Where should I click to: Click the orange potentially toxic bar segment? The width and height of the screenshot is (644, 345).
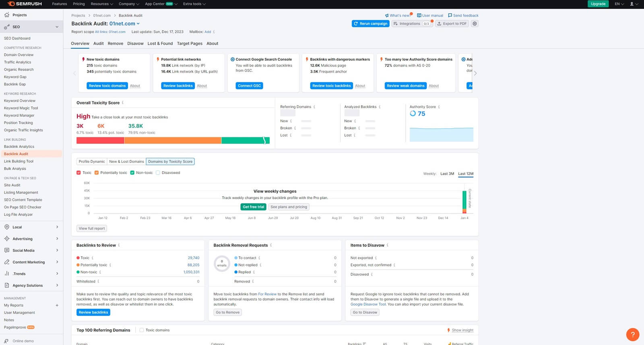[173, 141]
